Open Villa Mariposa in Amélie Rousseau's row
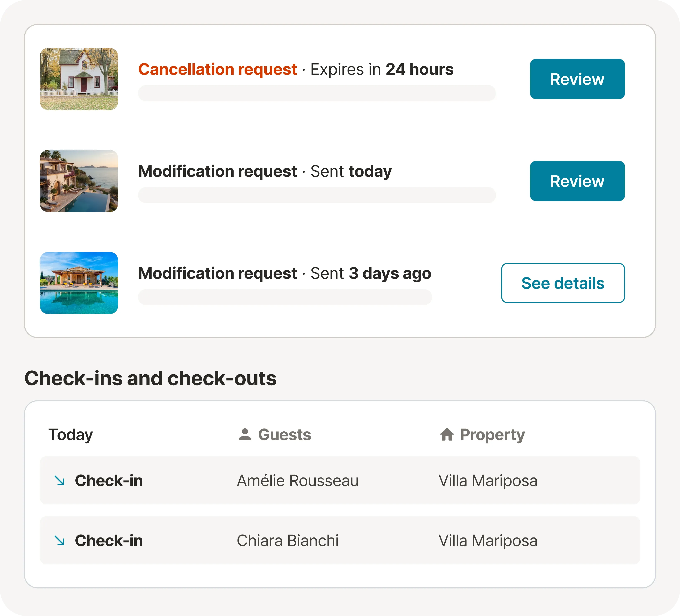 coord(488,480)
